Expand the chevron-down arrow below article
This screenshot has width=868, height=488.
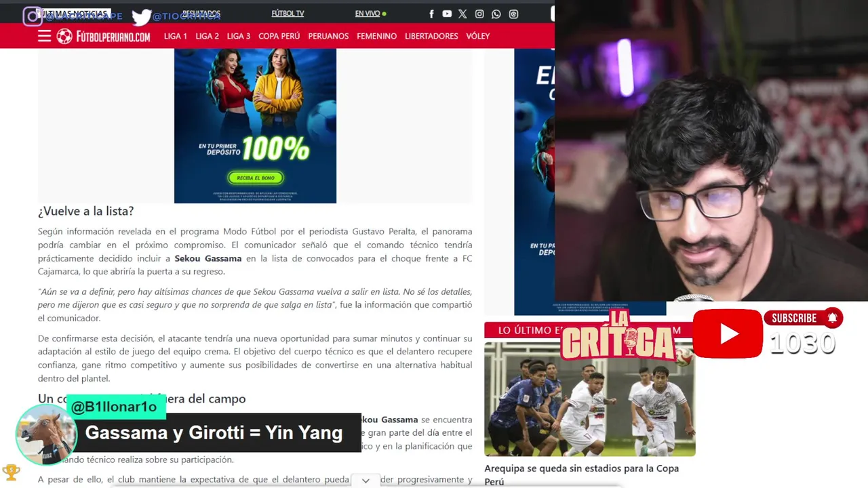tap(366, 481)
